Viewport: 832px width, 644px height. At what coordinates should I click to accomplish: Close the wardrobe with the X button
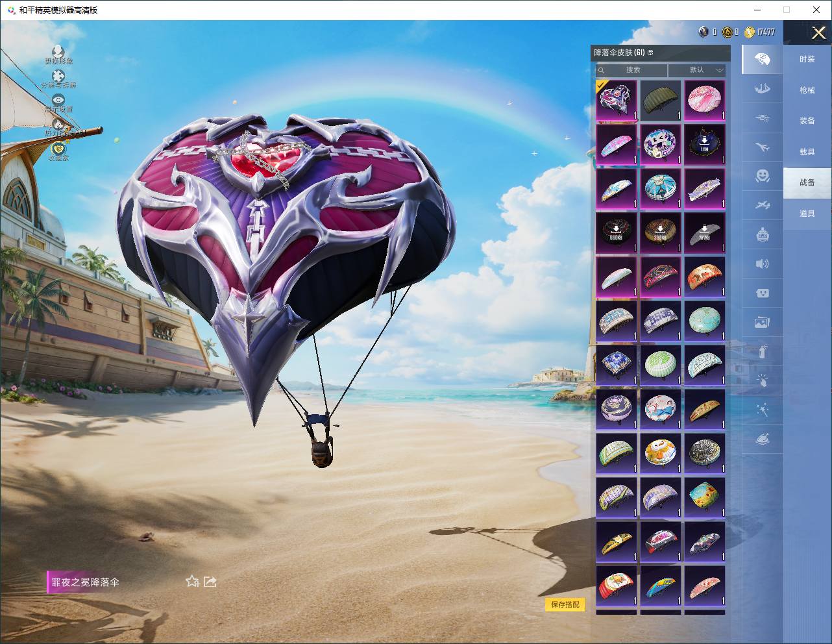(818, 32)
